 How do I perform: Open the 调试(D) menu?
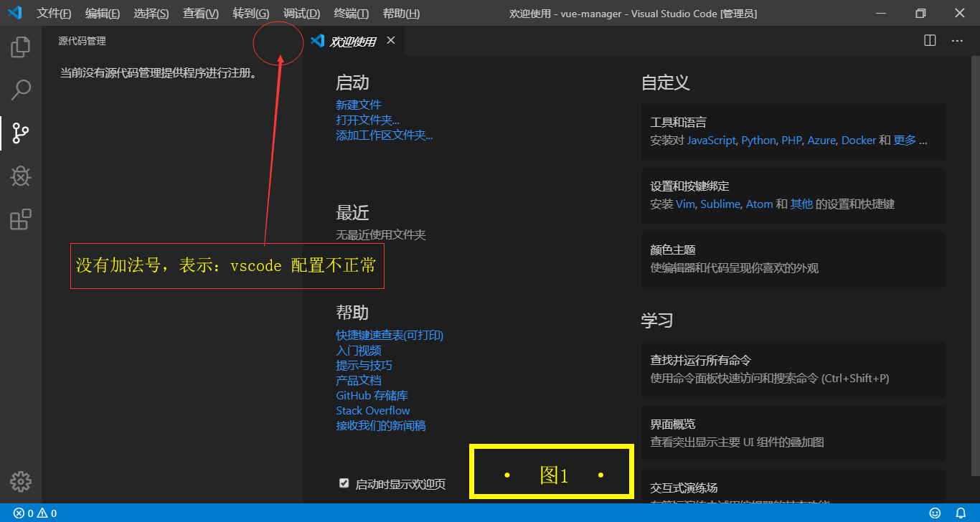click(301, 14)
